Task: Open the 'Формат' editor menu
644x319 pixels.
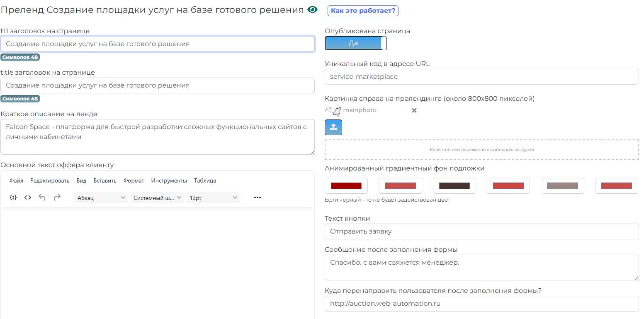Action: (x=134, y=180)
